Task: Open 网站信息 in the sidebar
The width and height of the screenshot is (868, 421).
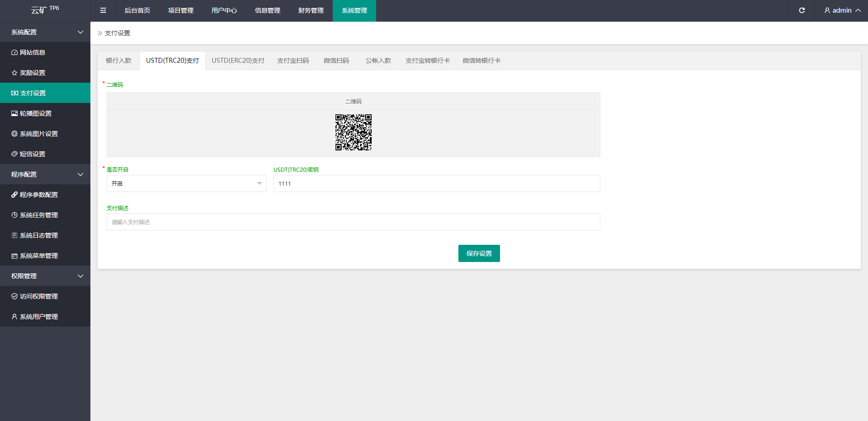Action: point(45,52)
